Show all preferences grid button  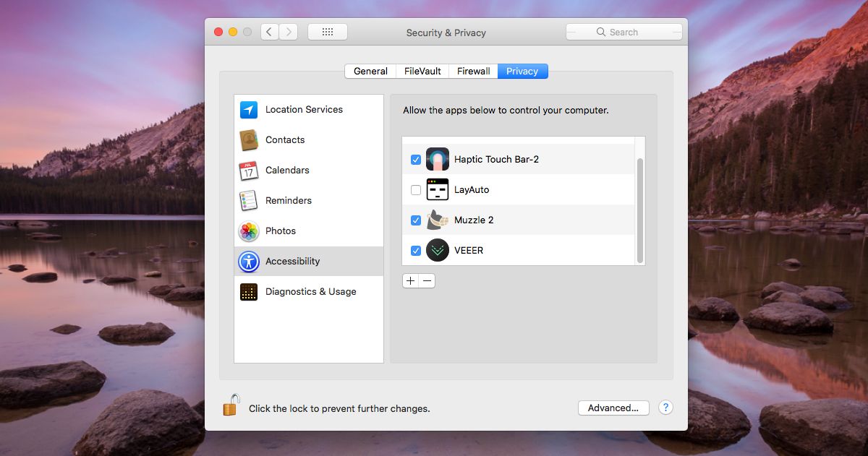tap(328, 32)
